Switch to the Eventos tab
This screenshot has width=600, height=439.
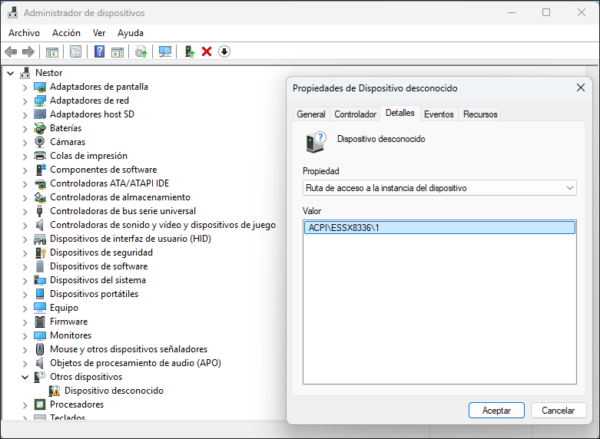(x=439, y=114)
